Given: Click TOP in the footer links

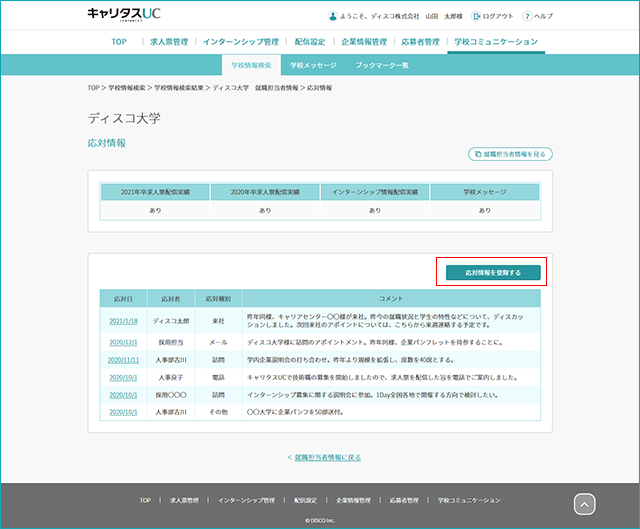Looking at the screenshot, I should [145, 500].
